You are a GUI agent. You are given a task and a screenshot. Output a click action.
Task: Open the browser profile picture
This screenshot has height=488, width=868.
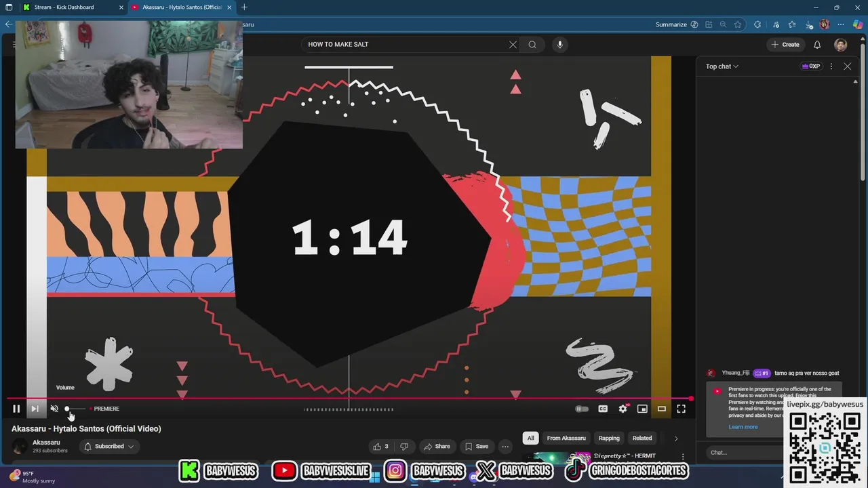tap(825, 24)
